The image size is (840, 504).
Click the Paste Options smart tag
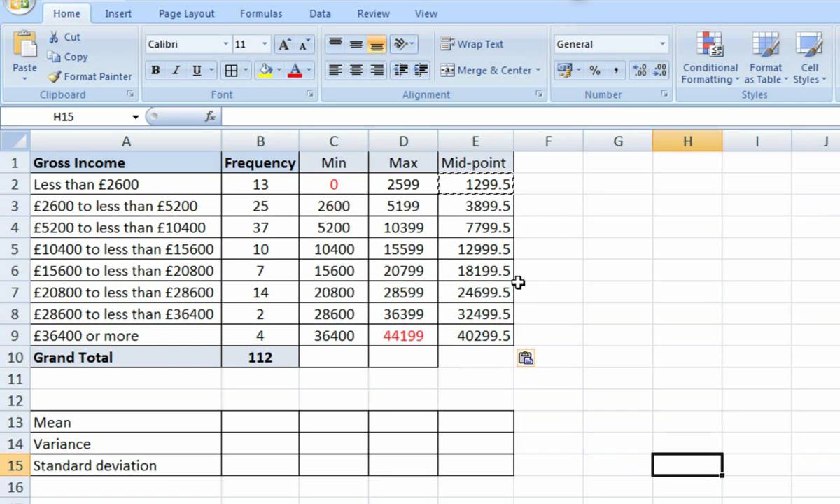[x=526, y=358]
